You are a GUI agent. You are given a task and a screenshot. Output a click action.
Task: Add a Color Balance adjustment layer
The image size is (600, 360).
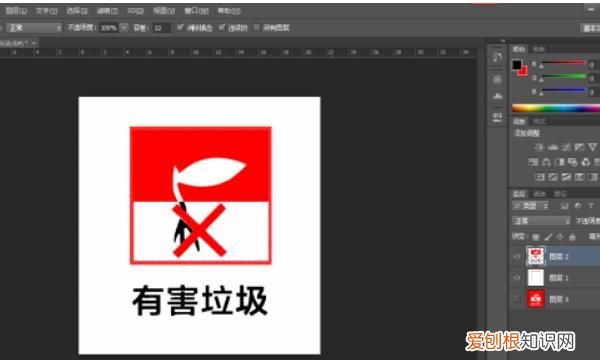tap(546, 162)
